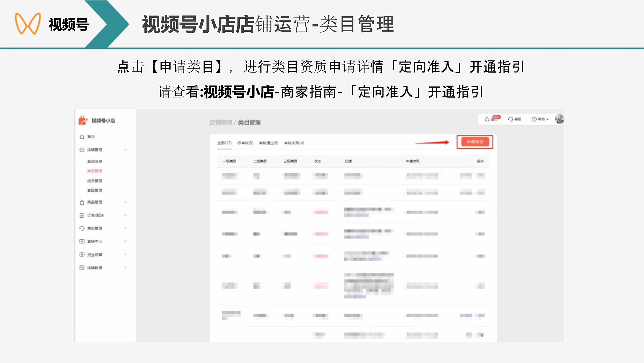Click the 资金结算 sidebar label

click(x=95, y=255)
